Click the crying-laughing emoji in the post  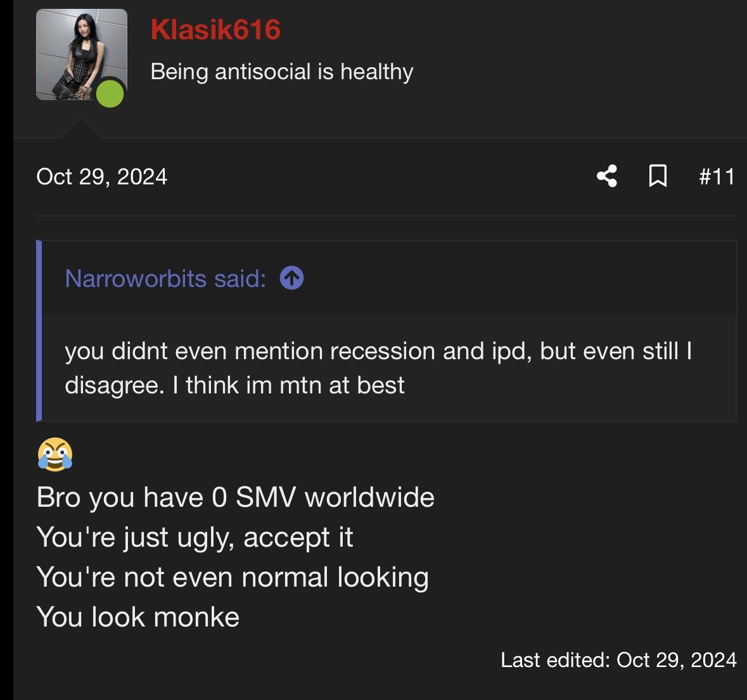pyautogui.click(x=55, y=454)
